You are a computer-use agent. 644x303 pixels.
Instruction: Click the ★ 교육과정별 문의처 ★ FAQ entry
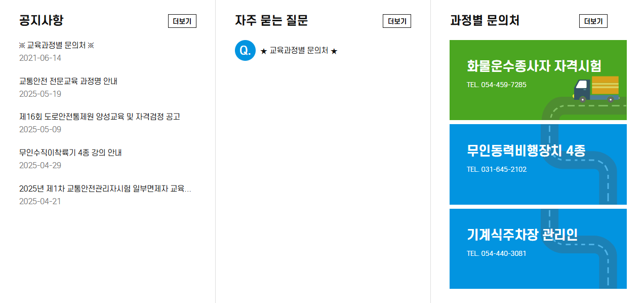[x=301, y=50]
